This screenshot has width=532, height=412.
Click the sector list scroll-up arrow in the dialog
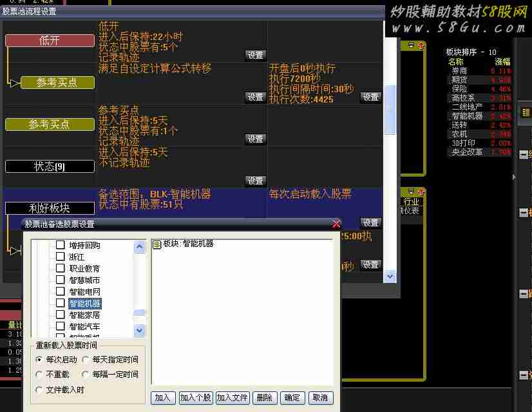140,246
